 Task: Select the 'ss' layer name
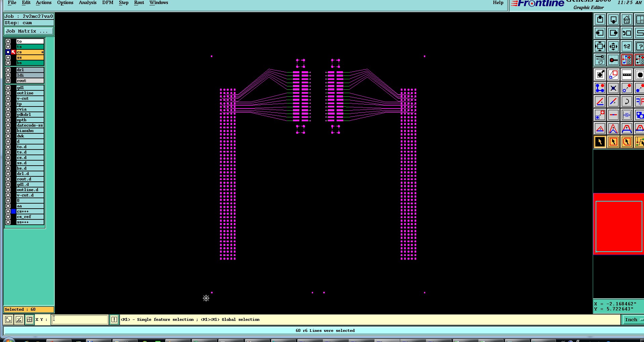[30, 57]
